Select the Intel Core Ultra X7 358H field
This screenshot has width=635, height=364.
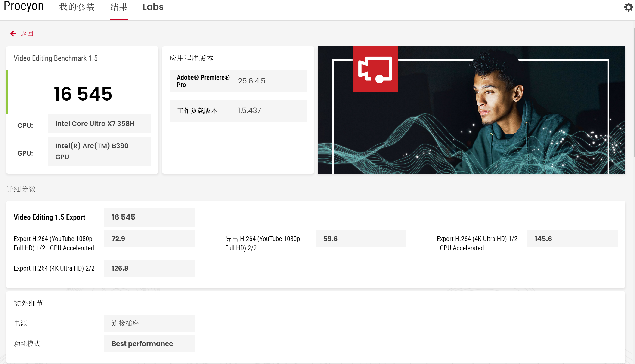point(99,123)
